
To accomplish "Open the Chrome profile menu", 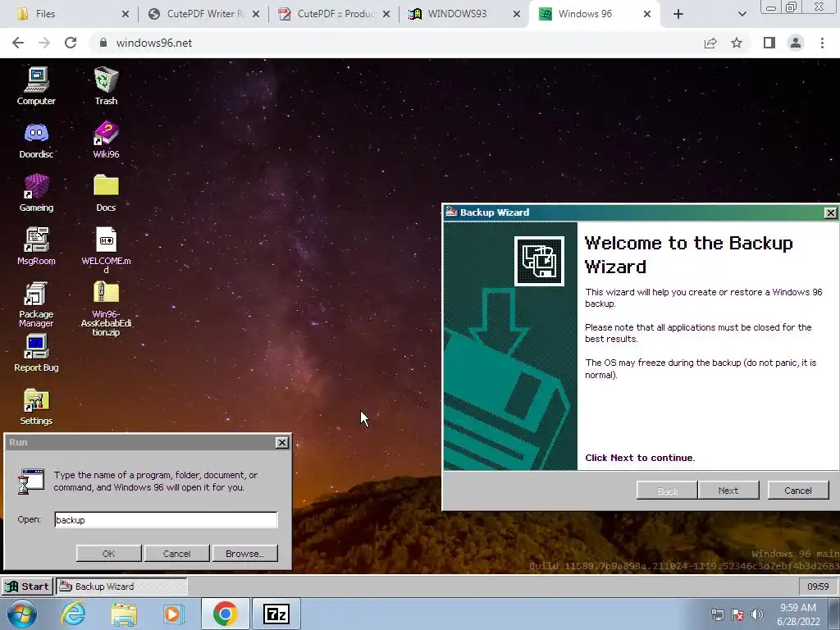I will (796, 43).
